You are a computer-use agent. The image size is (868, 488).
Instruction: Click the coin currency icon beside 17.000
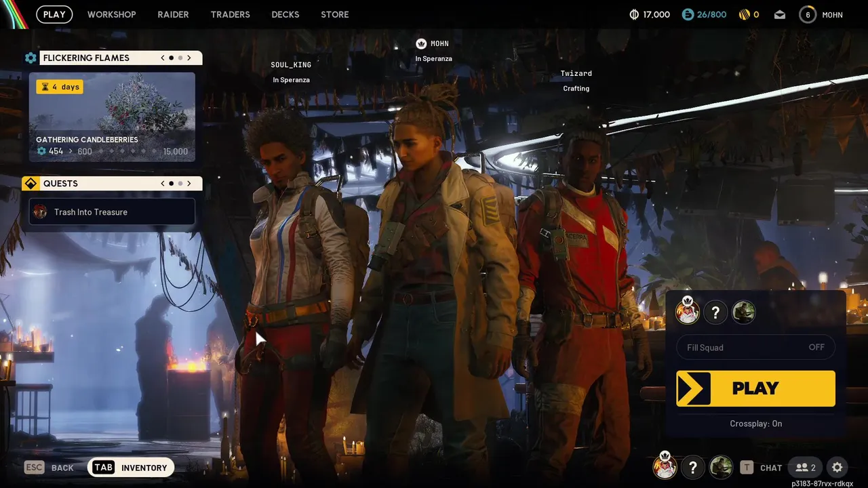635,14
